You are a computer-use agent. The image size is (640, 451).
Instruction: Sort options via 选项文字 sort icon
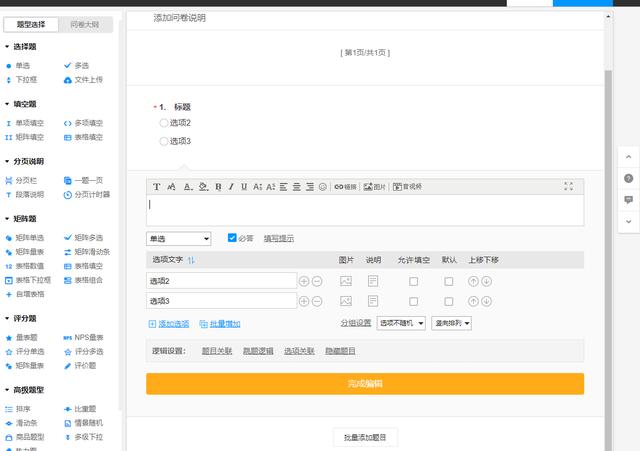[191, 260]
